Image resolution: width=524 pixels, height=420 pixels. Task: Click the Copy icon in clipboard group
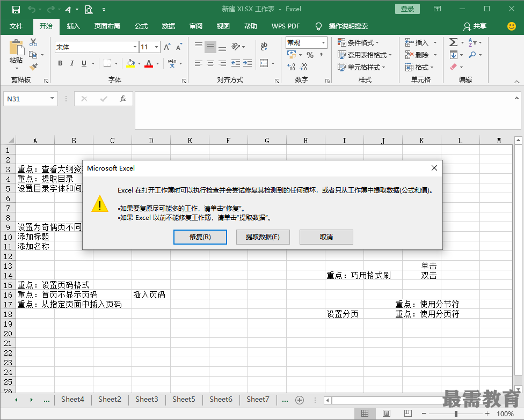click(x=33, y=54)
